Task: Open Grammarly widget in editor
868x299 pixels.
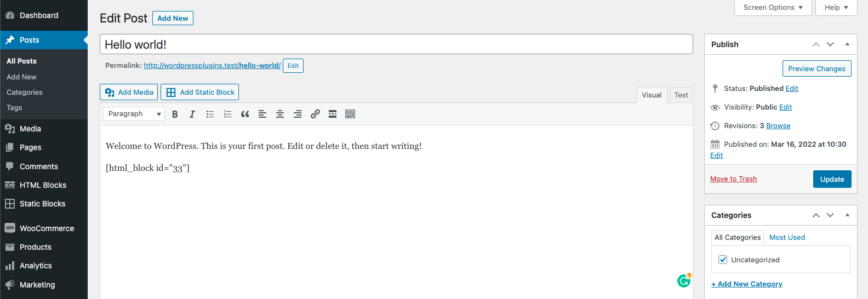Action: (684, 280)
